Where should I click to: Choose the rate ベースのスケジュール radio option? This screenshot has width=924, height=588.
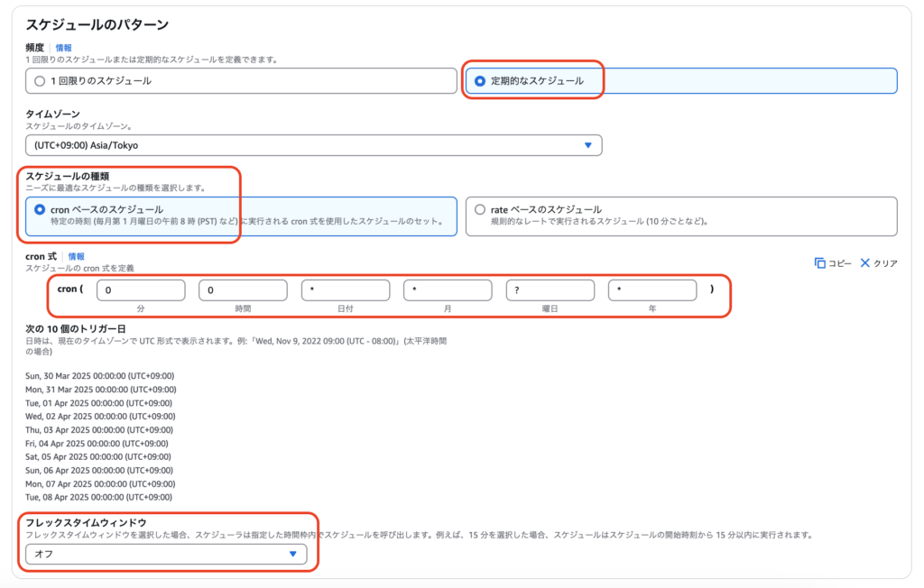(479, 209)
